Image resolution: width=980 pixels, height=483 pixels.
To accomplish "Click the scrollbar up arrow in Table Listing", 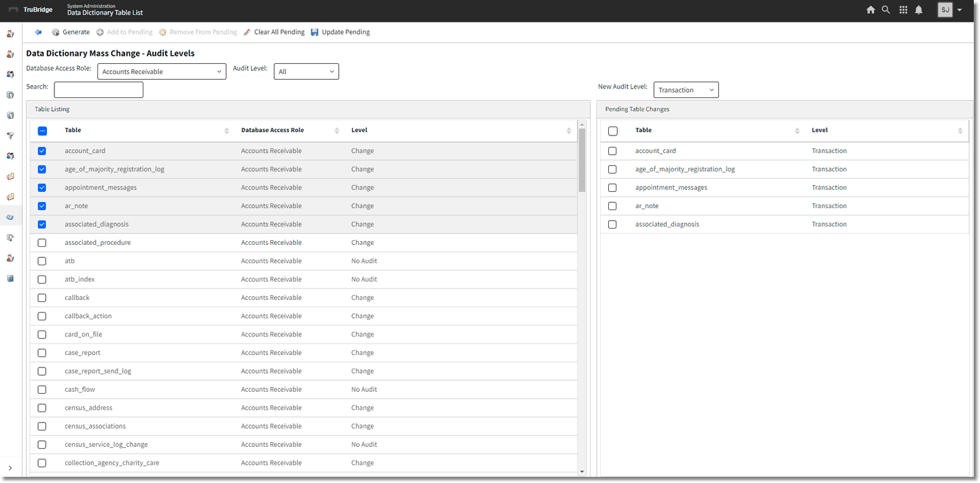I will point(582,124).
